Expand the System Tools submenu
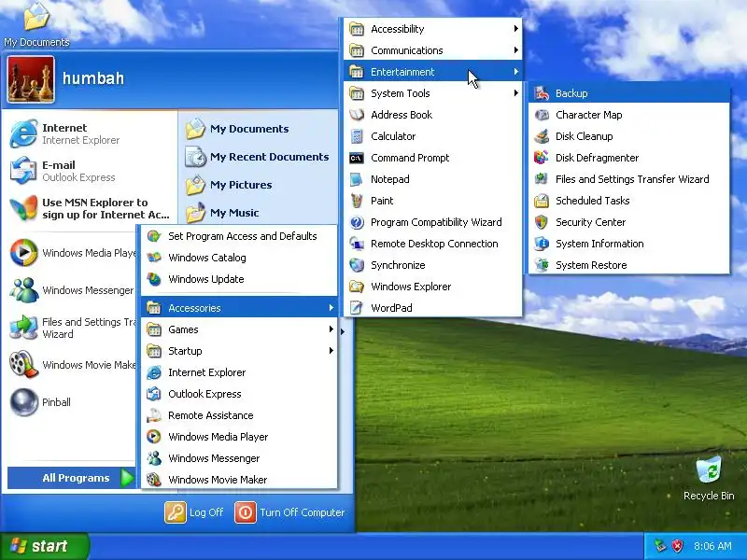The height and width of the screenshot is (560, 747). click(432, 93)
